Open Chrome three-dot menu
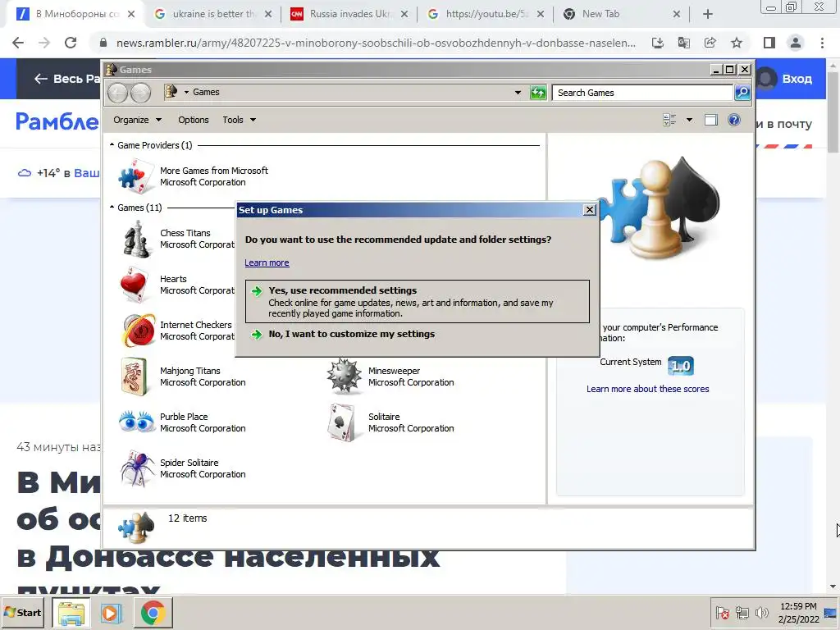 point(822,43)
